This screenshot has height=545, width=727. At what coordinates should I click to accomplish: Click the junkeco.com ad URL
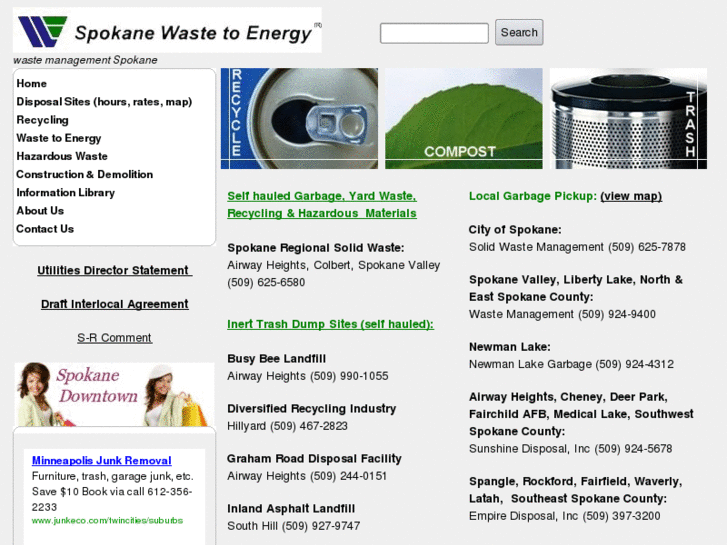(x=108, y=520)
